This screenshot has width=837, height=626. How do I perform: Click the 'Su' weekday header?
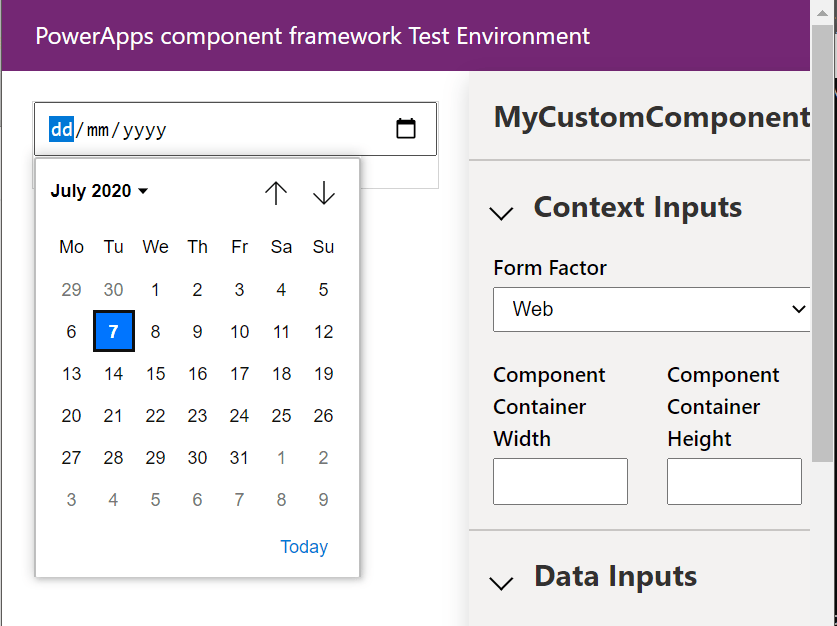tap(323, 247)
